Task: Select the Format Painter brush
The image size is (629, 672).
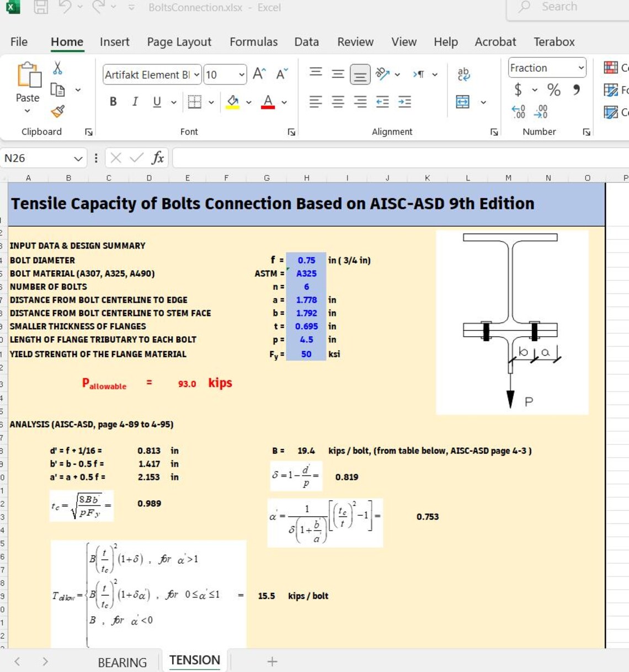Action: (57, 111)
